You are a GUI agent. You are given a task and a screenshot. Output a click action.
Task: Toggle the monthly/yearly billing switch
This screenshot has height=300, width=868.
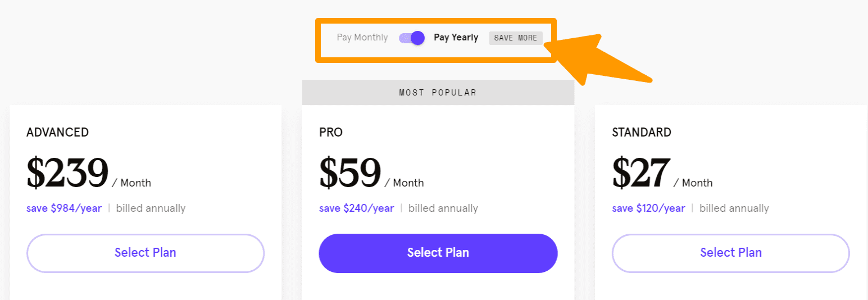pyautogui.click(x=411, y=38)
